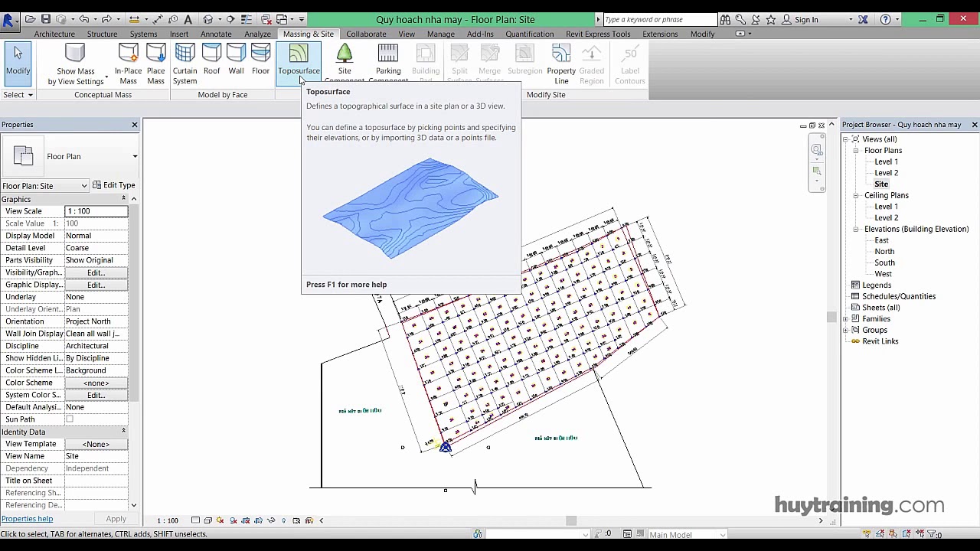Collapse the Ceiling Plans tree node
Screen dimensions: 980x551
tap(857, 196)
